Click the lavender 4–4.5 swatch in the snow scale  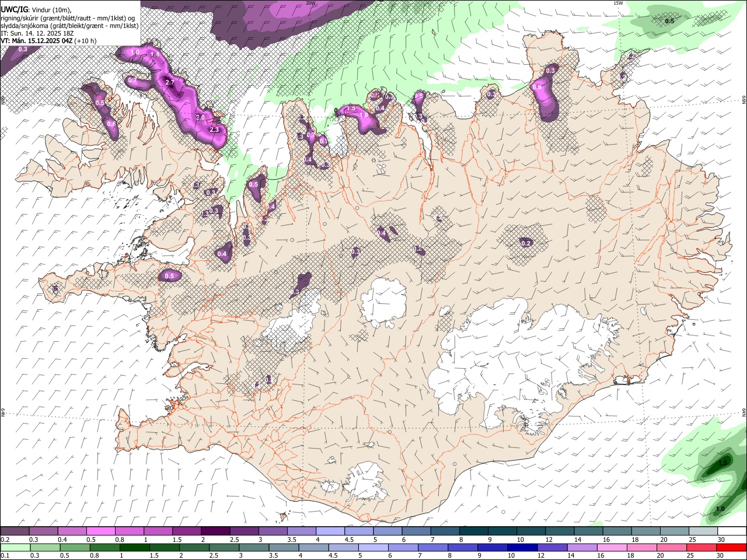click(x=330, y=531)
